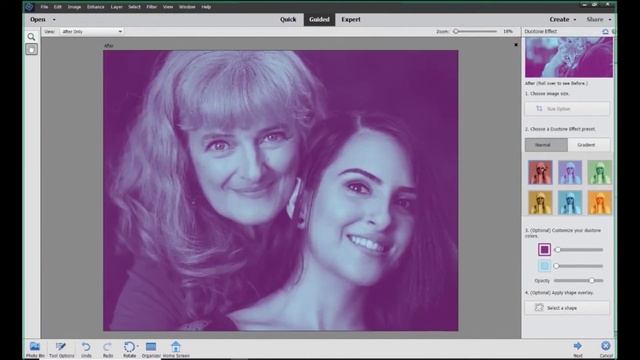This screenshot has width=640, height=360.
Task: Open the Rotate direction arrow
Action: click(x=138, y=346)
